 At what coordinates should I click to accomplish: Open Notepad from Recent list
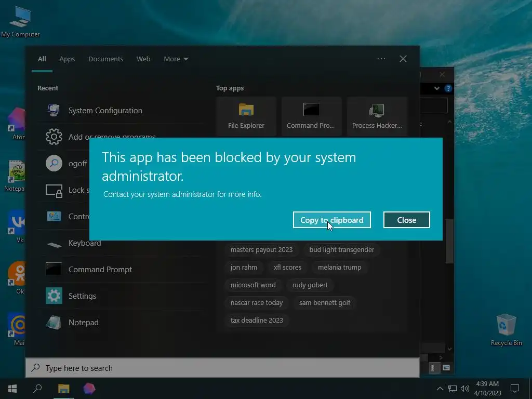tap(121, 322)
